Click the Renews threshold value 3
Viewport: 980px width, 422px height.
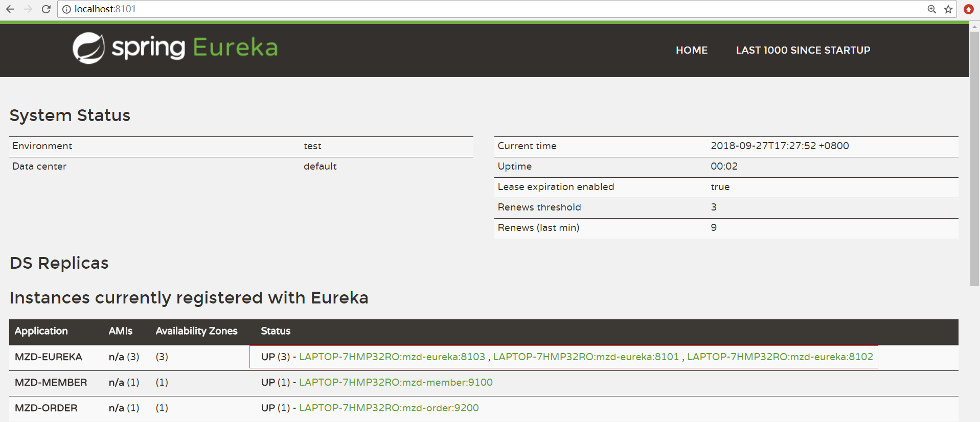[714, 207]
